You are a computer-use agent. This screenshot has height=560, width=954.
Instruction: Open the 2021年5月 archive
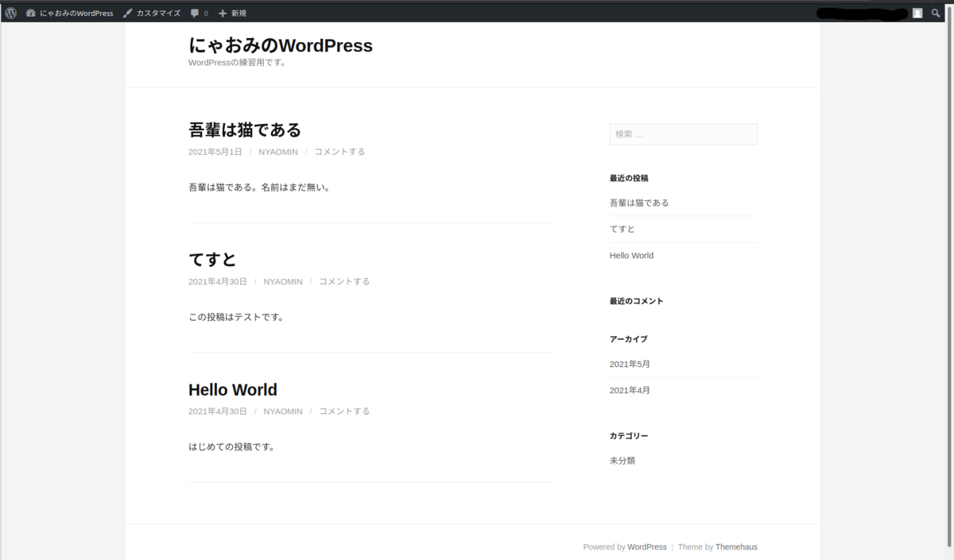point(630,365)
